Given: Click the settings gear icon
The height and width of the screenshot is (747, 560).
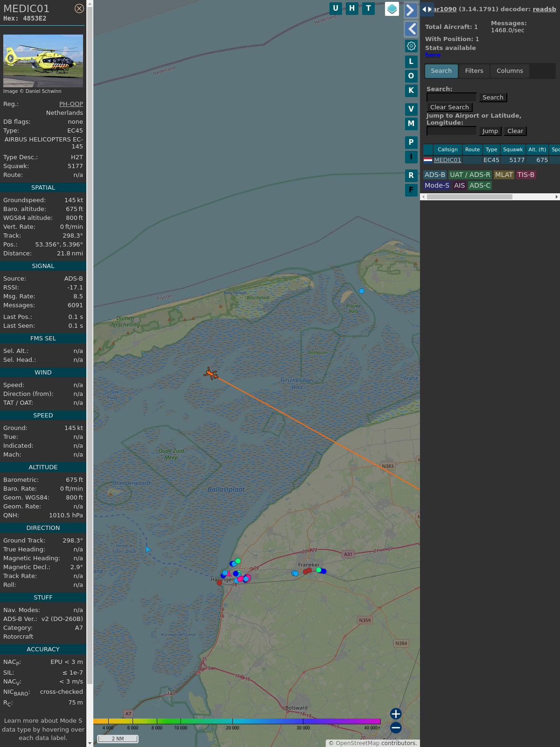Looking at the screenshot, I should tap(411, 46).
